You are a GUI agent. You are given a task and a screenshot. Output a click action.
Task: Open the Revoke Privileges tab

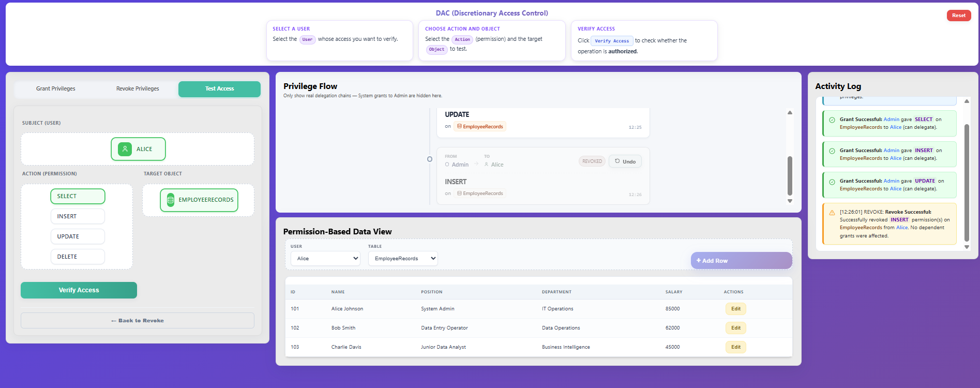[x=138, y=89]
